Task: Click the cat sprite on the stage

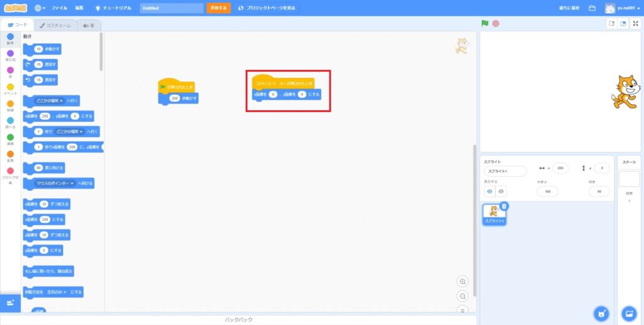Action: (x=627, y=92)
